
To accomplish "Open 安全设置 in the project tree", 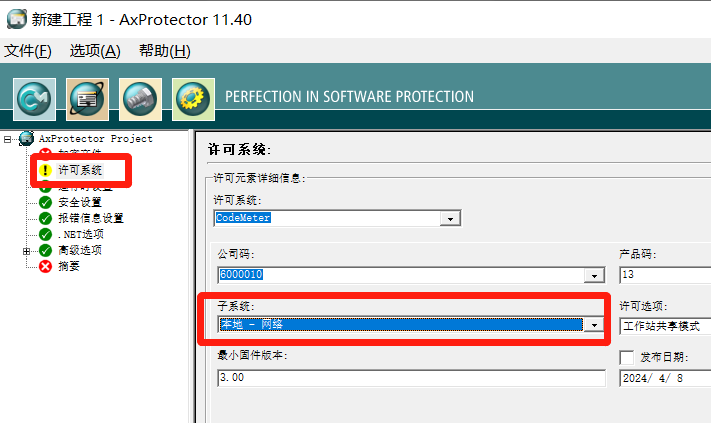I will pyautogui.click(x=80, y=202).
